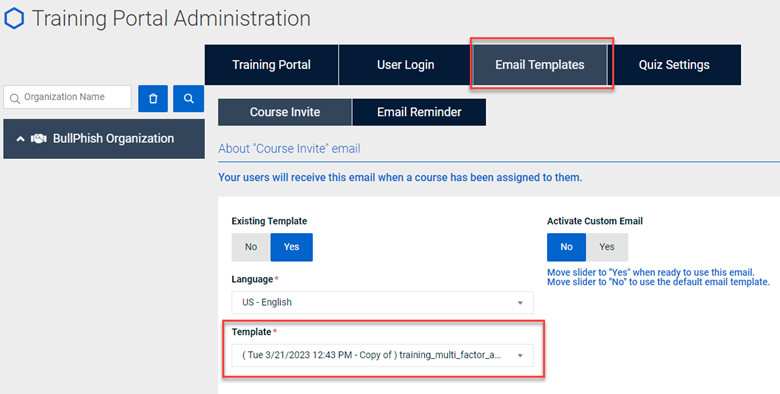Click the hexagon logo icon
The width and height of the screenshot is (780, 394).
[x=14, y=18]
